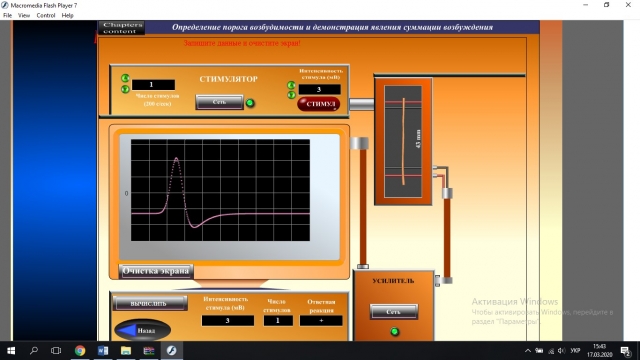
Task: Click the stimulus intensity value field
Action: coord(319,89)
